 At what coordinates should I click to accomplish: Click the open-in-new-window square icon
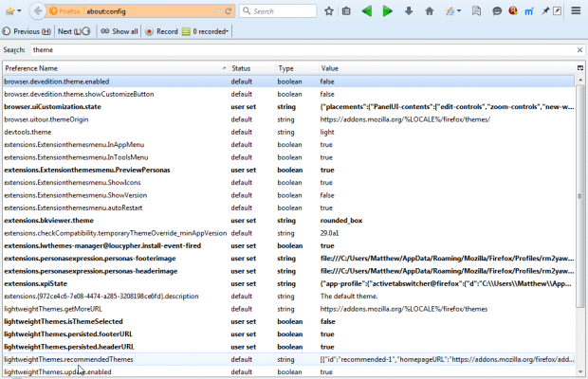pyautogui.click(x=558, y=11)
